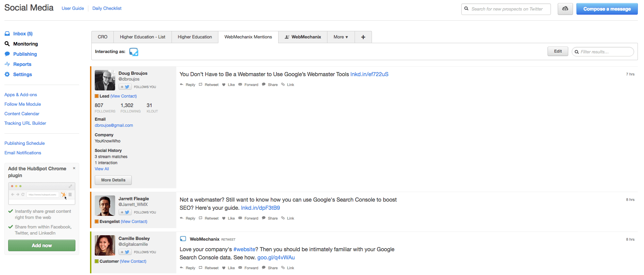This screenshot has width=644, height=275.
Task: Open Apps & Add-ons link
Action: (x=21, y=95)
